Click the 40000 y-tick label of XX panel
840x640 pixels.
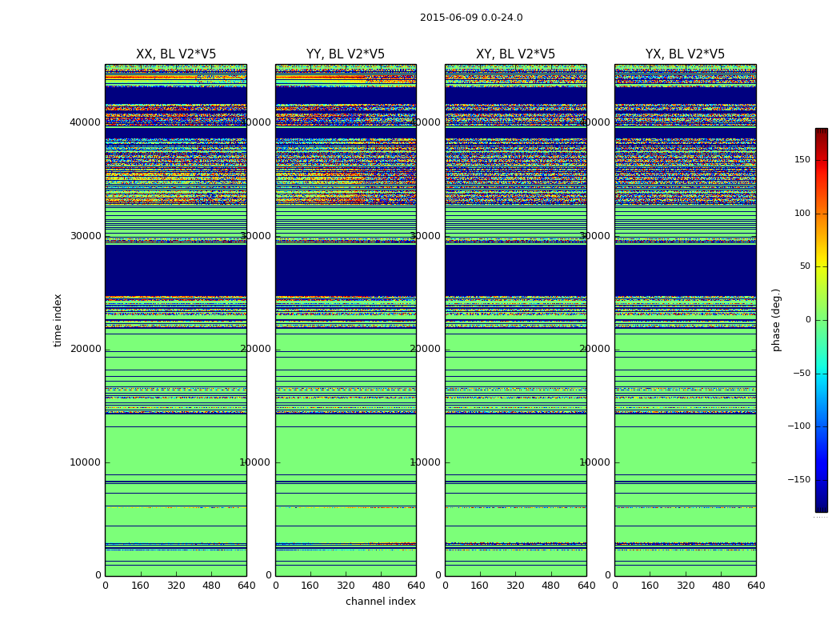pos(86,122)
